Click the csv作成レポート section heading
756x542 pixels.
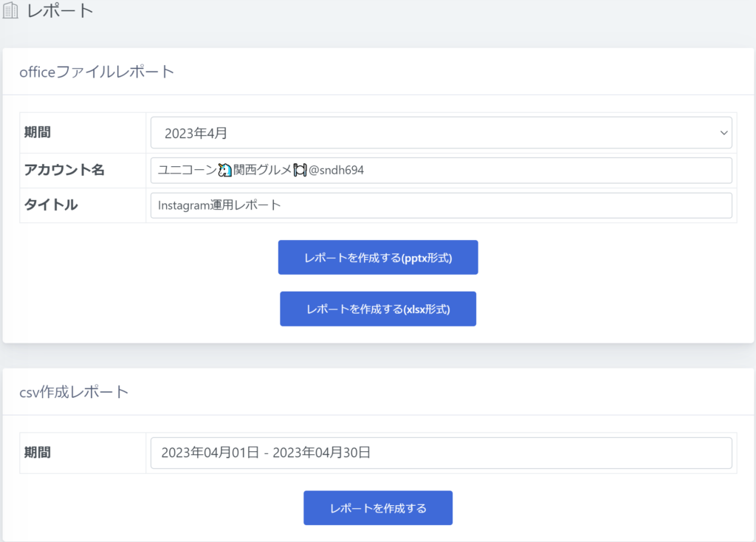(x=74, y=391)
